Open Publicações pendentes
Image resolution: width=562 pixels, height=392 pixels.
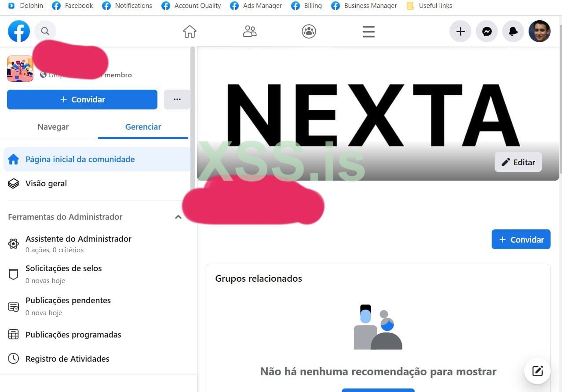[97, 306]
